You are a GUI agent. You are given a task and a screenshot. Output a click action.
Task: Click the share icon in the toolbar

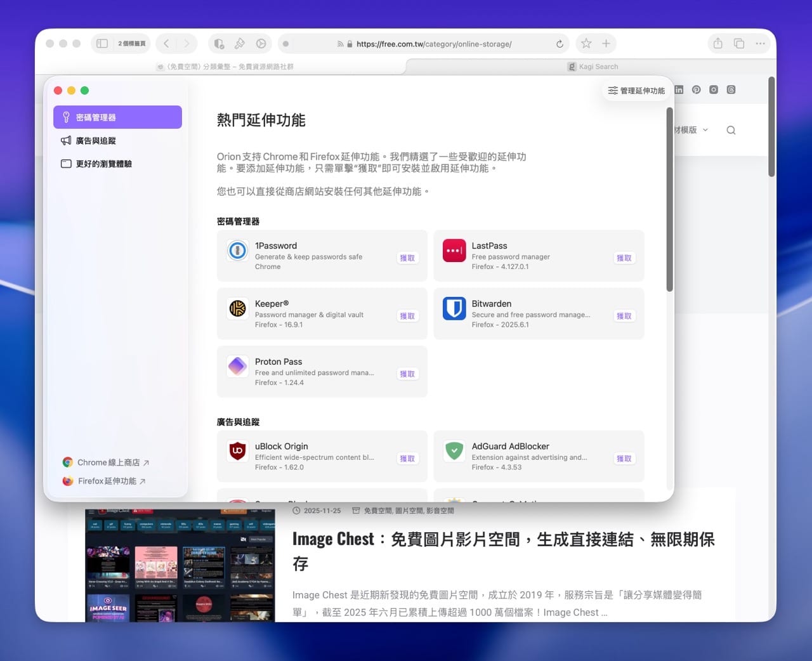click(717, 43)
